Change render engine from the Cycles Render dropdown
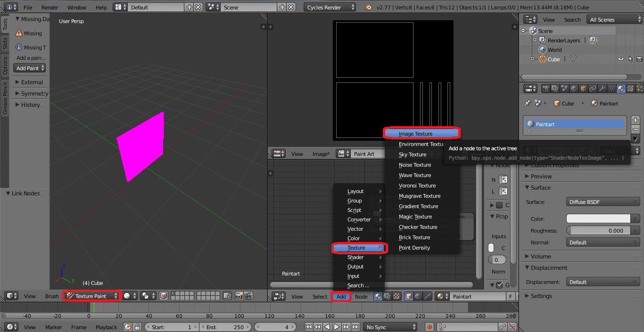Viewport: 644px width, 332px height. [329, 7]
